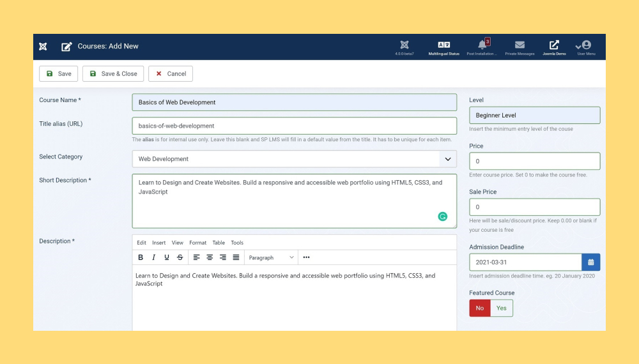
Task: Apply strikethrough formatting in editor
Action: [x=180, y=257]
